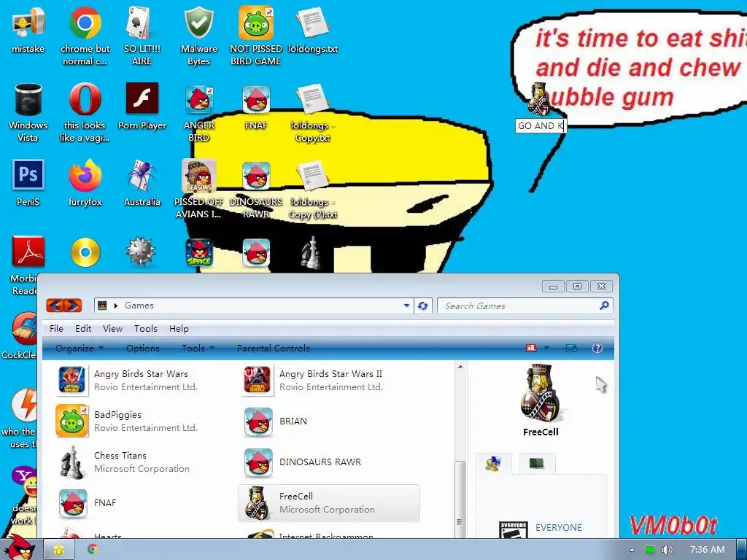Click the change view icon
747x560 pixels.
[x=531, y=348]
